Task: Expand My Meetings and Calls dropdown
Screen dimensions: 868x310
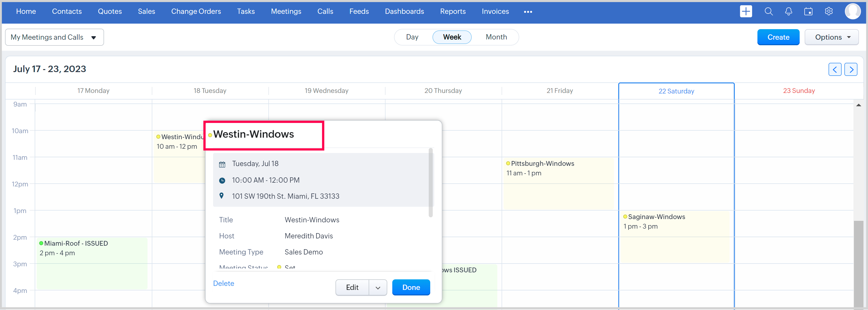Action: click(54, 37)
